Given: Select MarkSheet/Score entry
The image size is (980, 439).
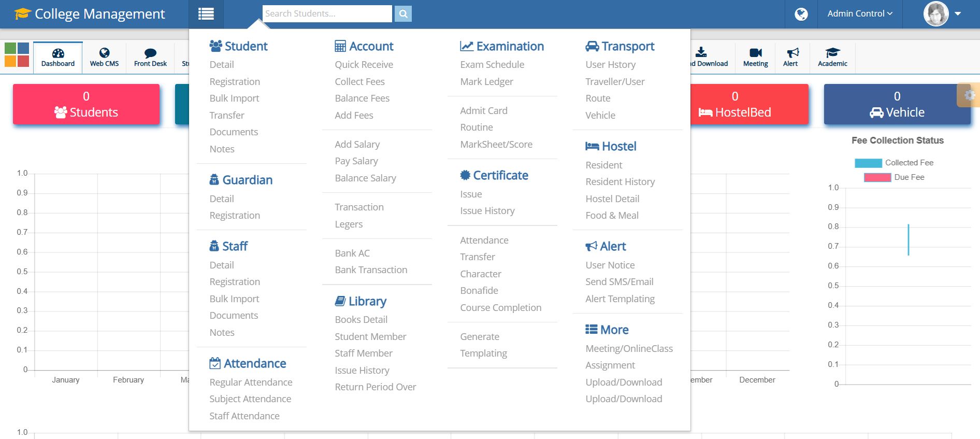Looking at the screenshot, I should 496,144.
